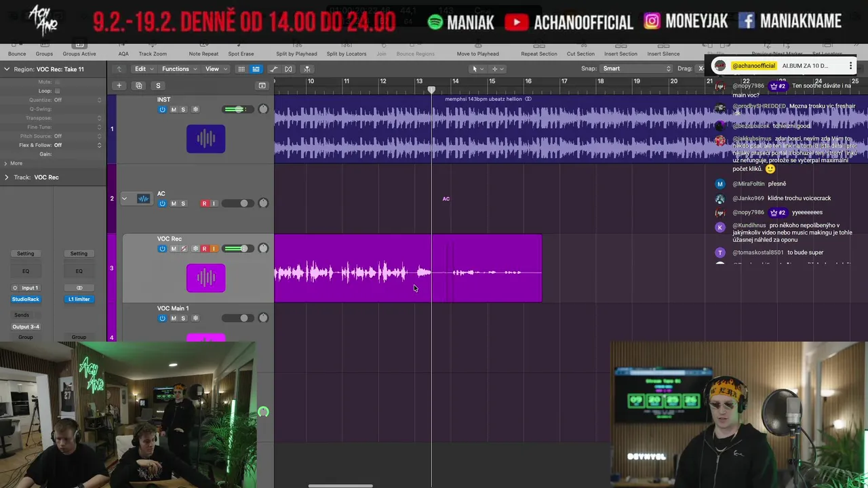This screenshot has height=488, width=868.
Task: Click the freeze snowflake on INST track
Action: pos(195,109)
